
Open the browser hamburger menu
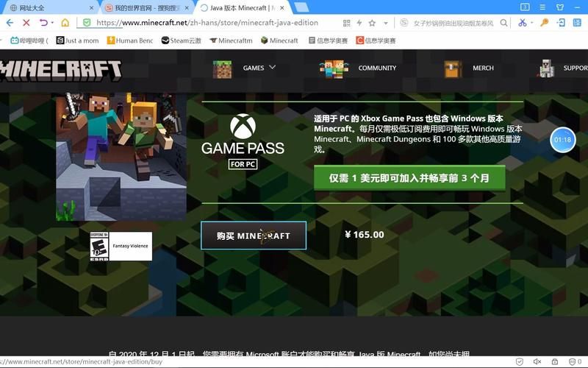(542, 7)
